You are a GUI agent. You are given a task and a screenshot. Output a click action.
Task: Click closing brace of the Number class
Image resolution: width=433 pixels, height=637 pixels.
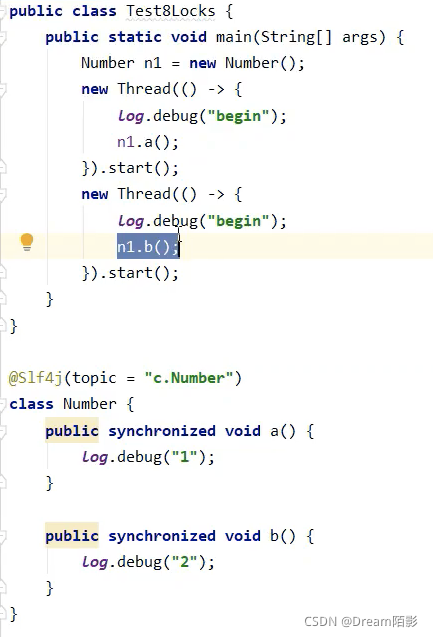(x=13, y=614)
